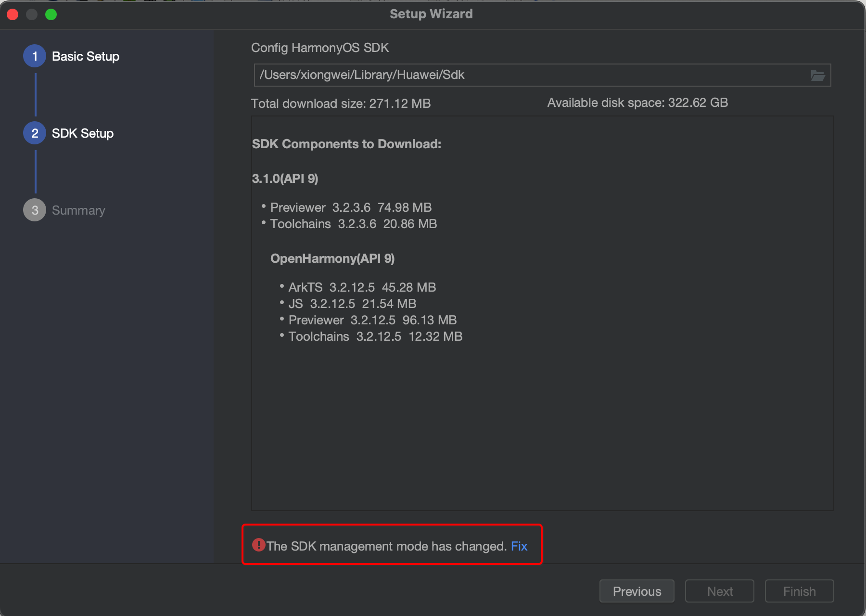Select the step 2 circle indicator
This screenshot has width=866, height=616.
[x=35, y=133]
